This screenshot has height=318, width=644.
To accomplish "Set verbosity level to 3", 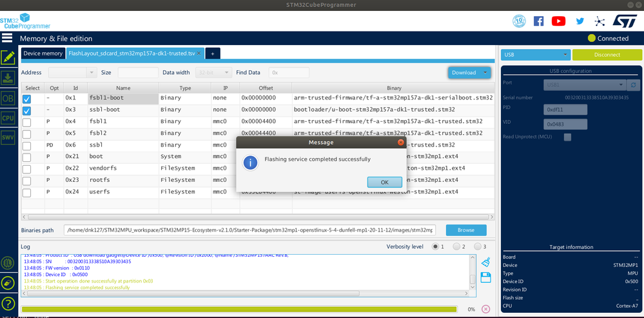I will click(478, 246).
